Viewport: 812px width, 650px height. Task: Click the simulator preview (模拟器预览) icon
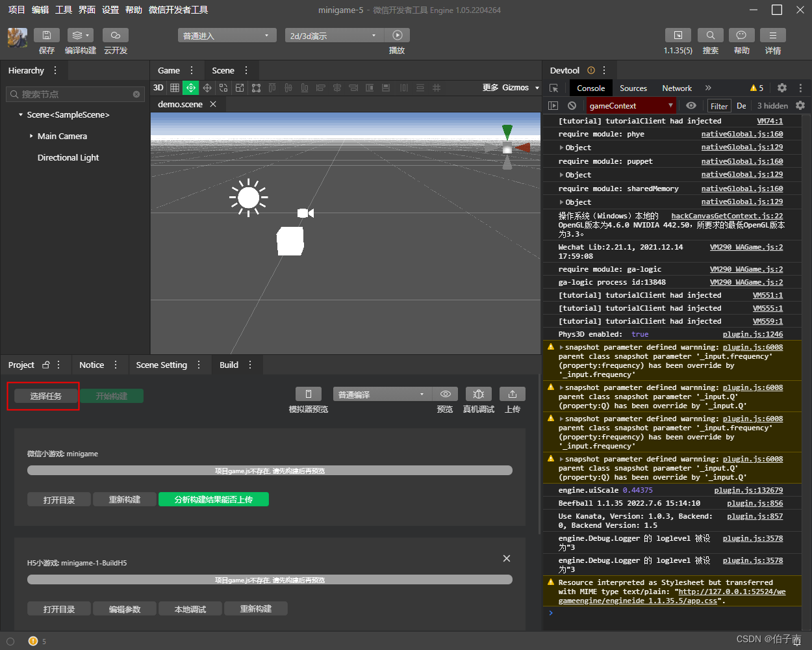pyautogui.click(x=309, y=394)
